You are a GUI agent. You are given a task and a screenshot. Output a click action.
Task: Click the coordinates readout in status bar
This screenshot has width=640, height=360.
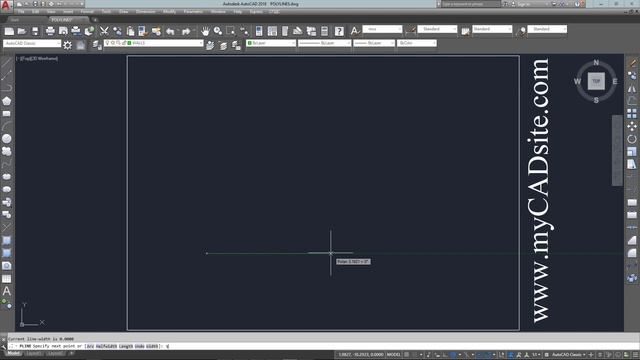click(360, 355)
